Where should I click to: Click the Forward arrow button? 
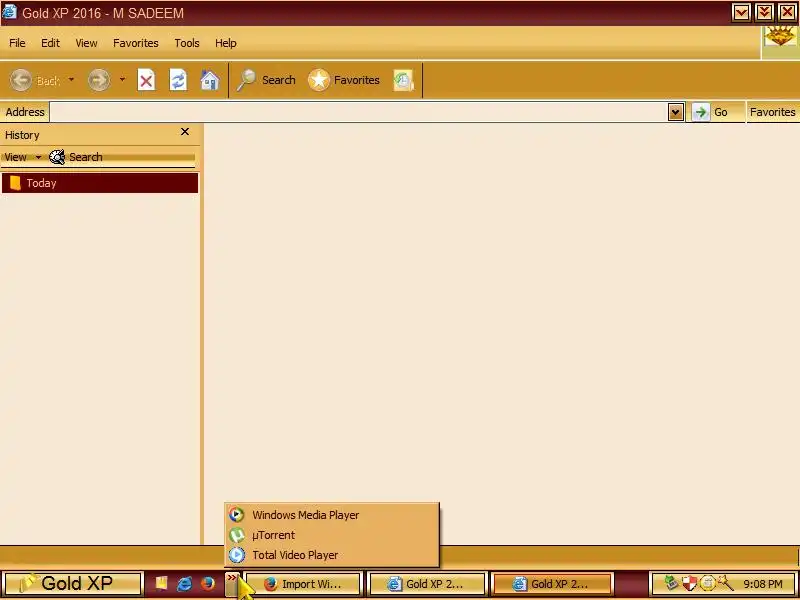(99, 80)
